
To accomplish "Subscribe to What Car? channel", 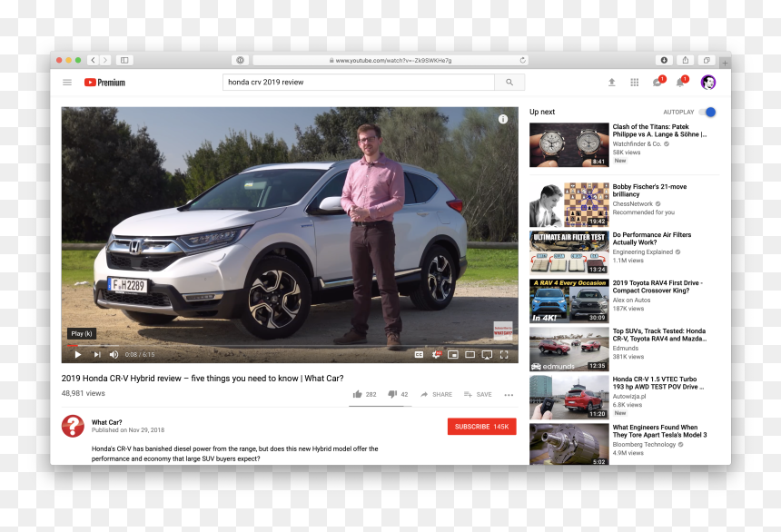I will 481,427.
